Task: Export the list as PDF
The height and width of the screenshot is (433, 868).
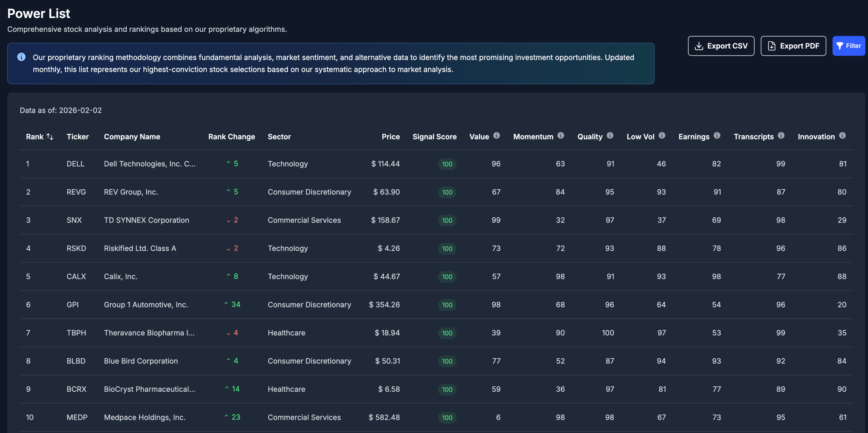Action: [x=793, y=46]
